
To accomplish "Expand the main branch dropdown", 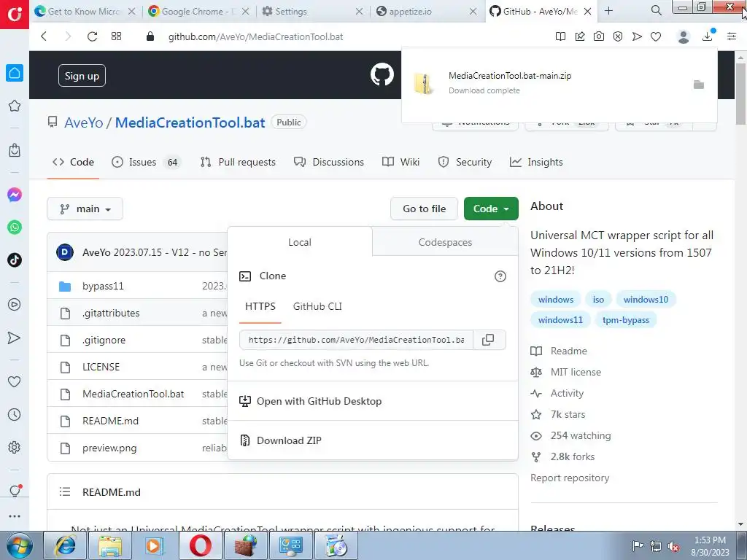I will (85, 209).
